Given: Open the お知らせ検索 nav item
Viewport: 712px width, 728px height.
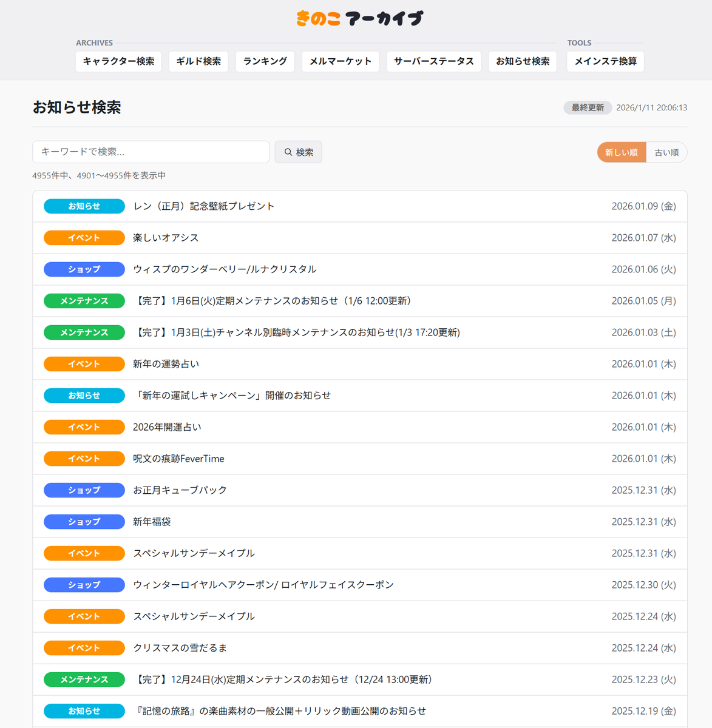Looking at the screenshot, I should [523, 61].
